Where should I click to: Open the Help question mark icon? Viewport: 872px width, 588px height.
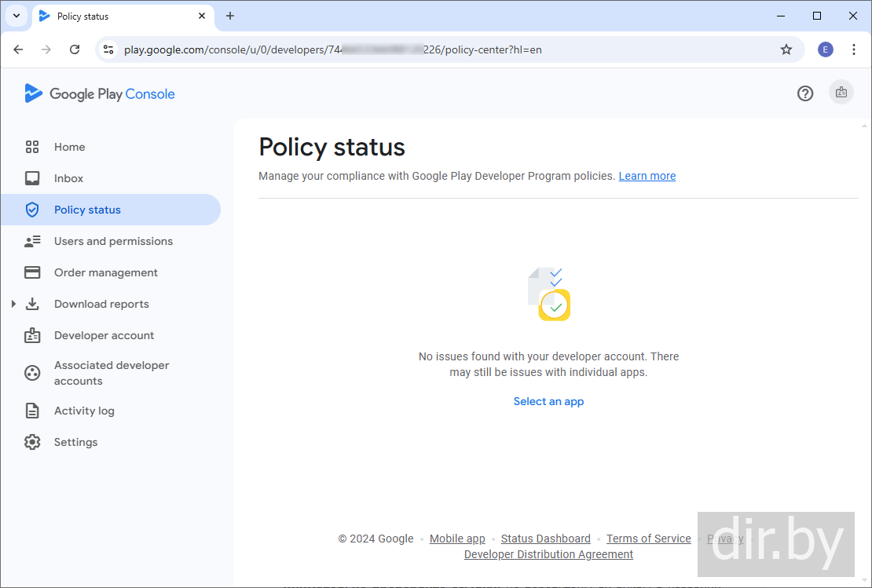805,93
